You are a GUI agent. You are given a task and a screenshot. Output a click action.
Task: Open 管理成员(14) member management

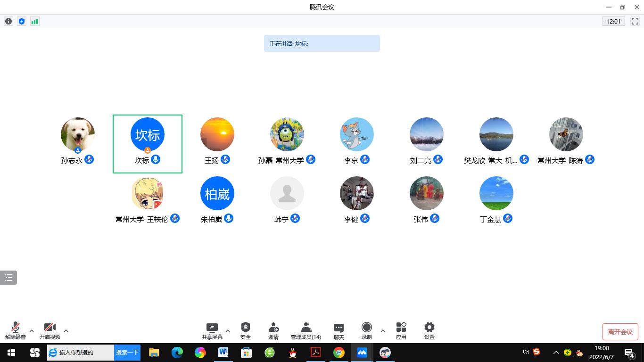tap(306, 331)
